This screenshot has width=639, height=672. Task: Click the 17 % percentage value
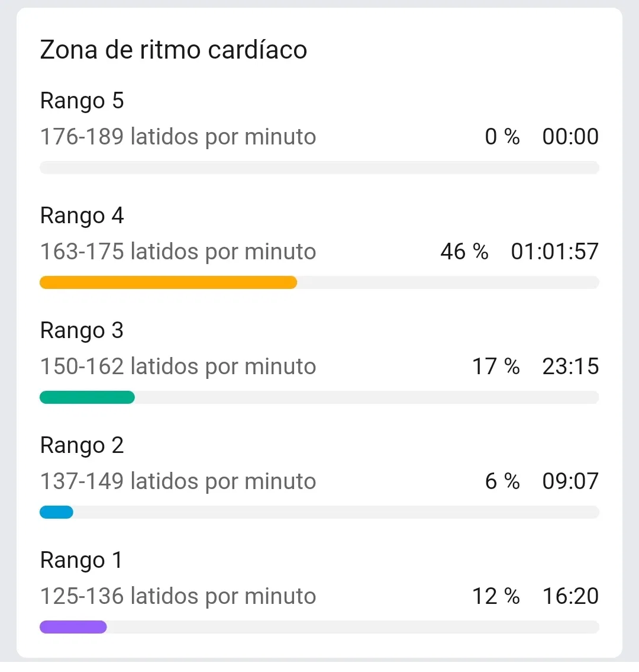pos(495,366)
